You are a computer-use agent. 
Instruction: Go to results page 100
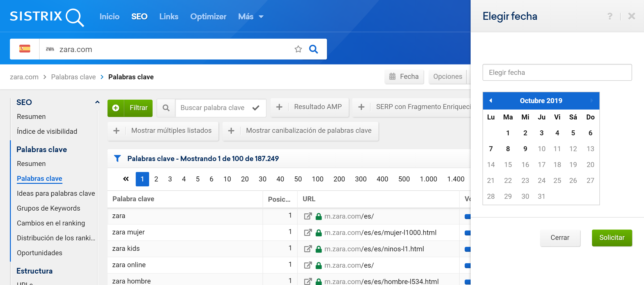coord(318,179)
